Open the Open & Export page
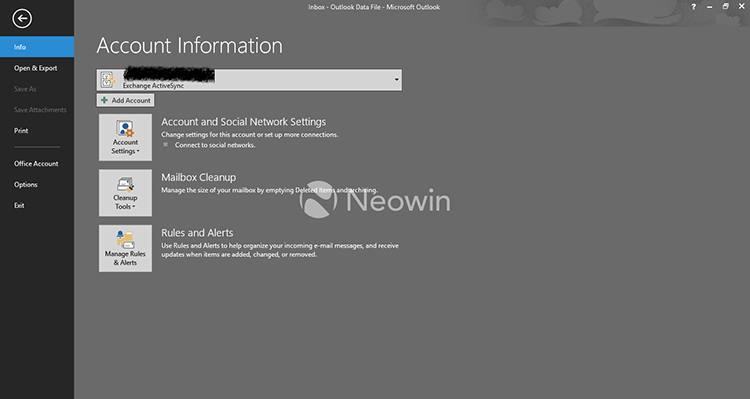This screenshot has height=399, width=750. click(x=37, y=68)
